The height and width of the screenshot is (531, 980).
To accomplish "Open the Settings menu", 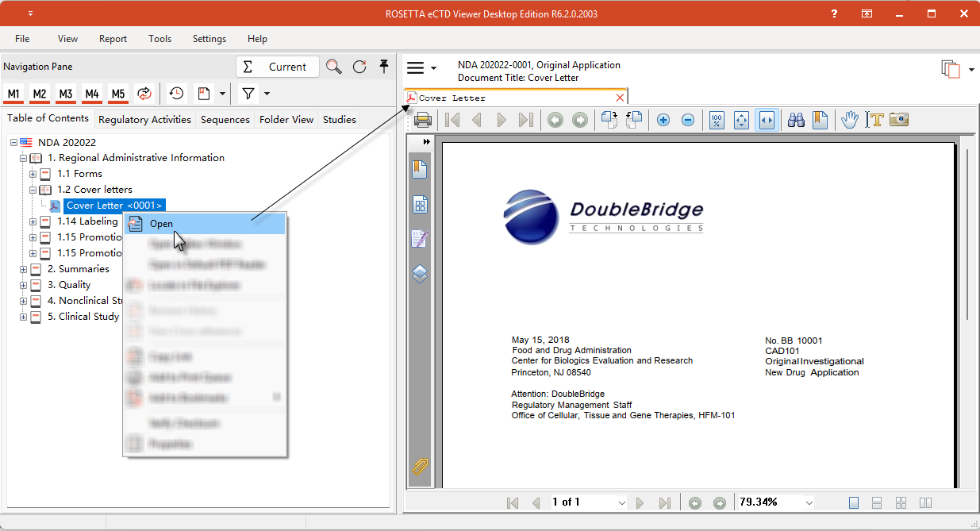I will pyautogui.click(x=209, y=39).
